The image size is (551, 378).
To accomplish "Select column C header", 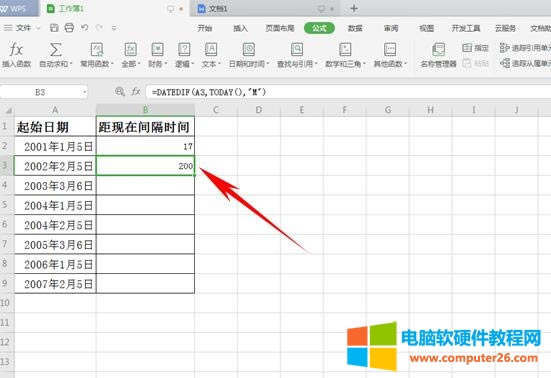I will point(216,110).
